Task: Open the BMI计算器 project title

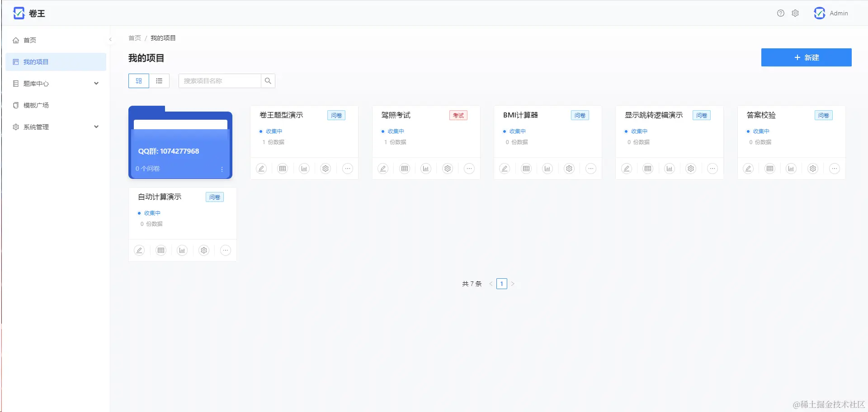Action: click(x=521, y=115)
